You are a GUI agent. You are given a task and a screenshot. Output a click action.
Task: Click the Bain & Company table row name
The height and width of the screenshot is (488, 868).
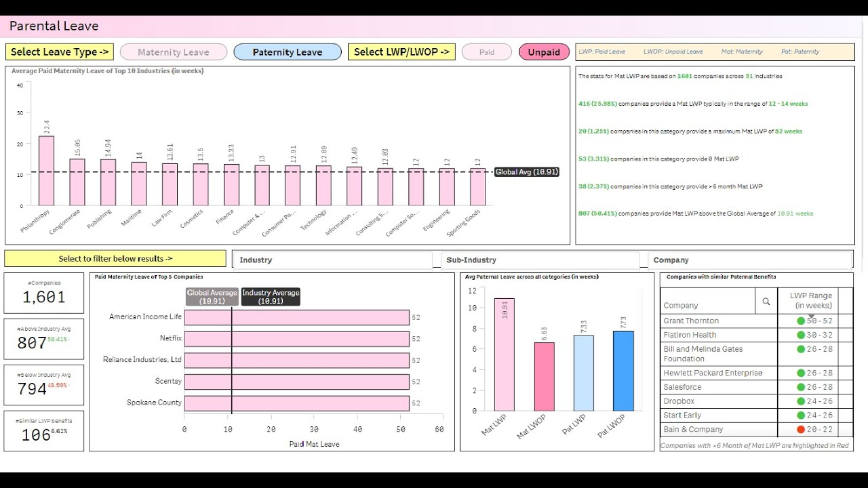tap(693, 429)
